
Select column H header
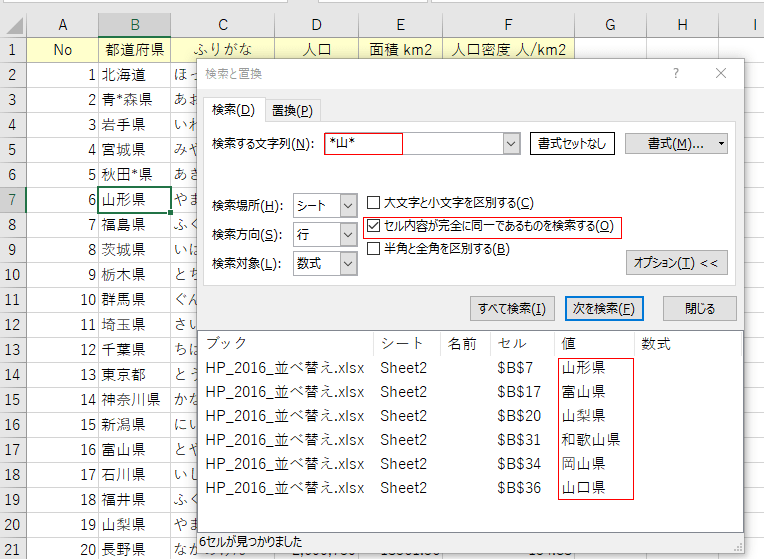(x=683, y=25)
